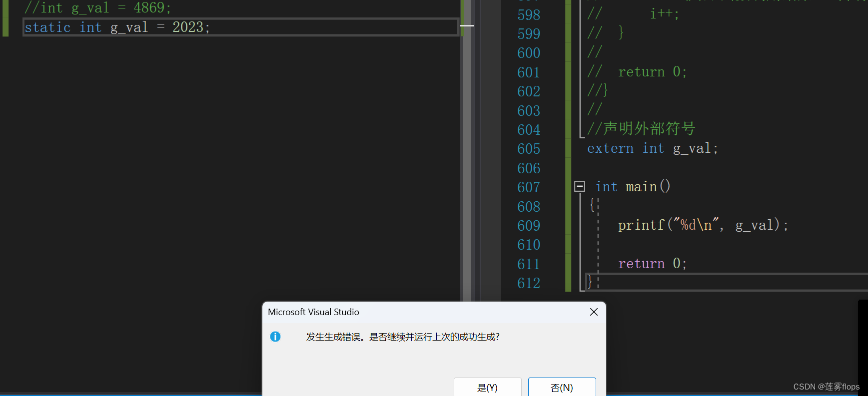
Task: Click the Yes (是(Y)) button in the dialog
Action: coord(487,388)
